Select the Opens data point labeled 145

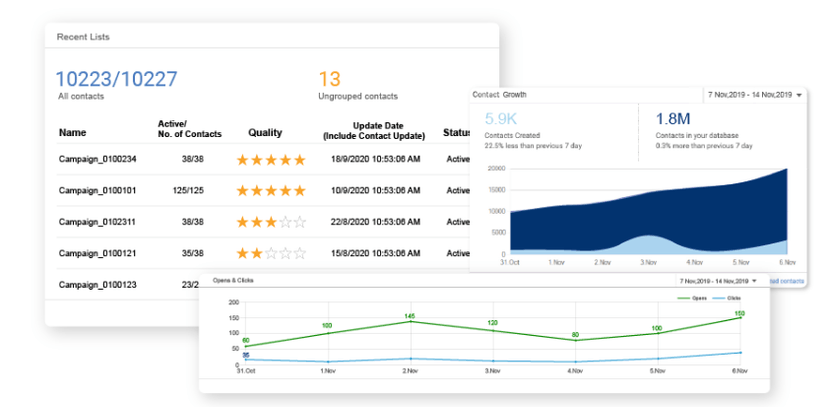click(x=411, y=321)
